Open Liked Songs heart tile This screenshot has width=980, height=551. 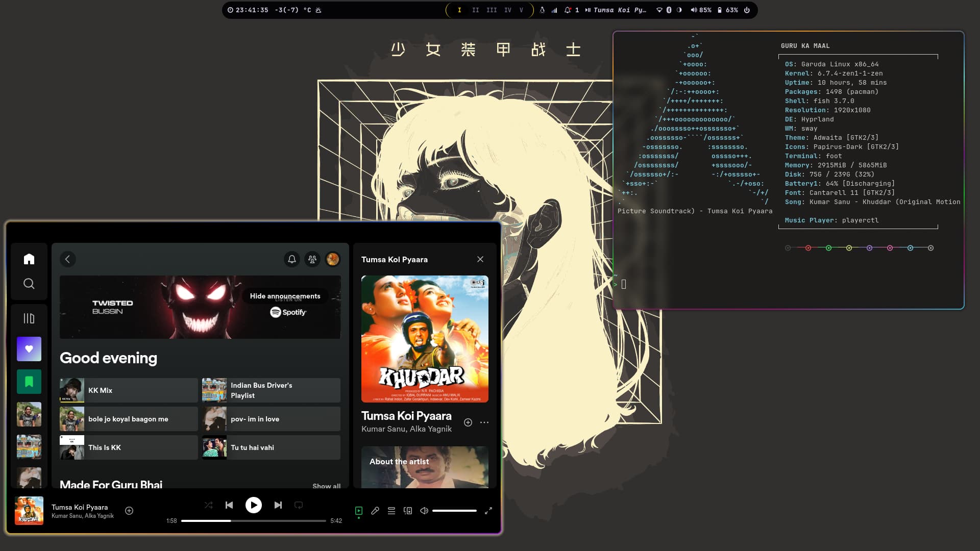point(29,349)
